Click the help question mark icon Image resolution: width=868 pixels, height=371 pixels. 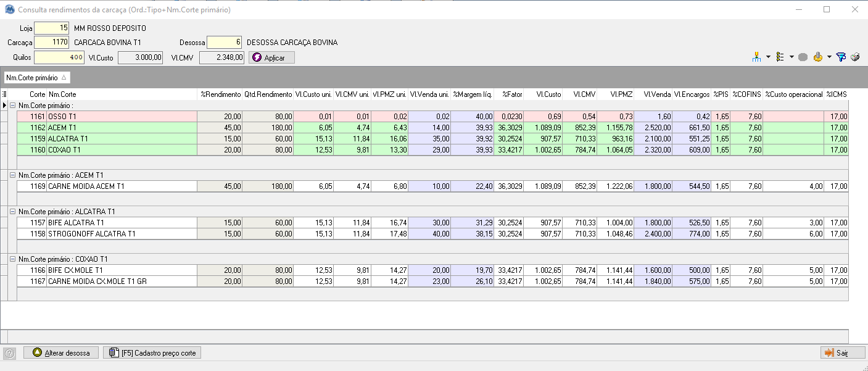click(x=9, y=353)
